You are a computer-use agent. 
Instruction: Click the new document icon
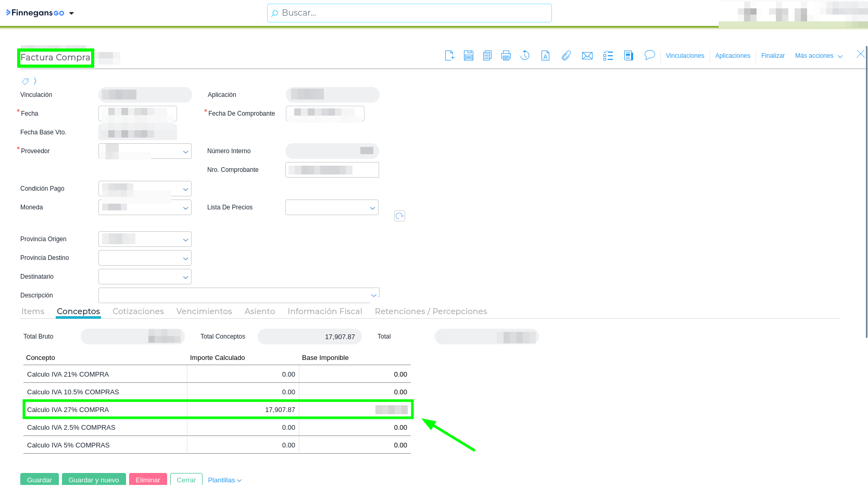pos(449,56)
